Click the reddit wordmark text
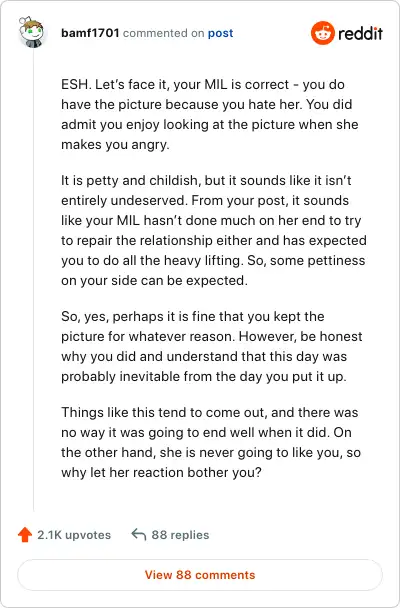This screenshot has width=400, height=608. 360,33
